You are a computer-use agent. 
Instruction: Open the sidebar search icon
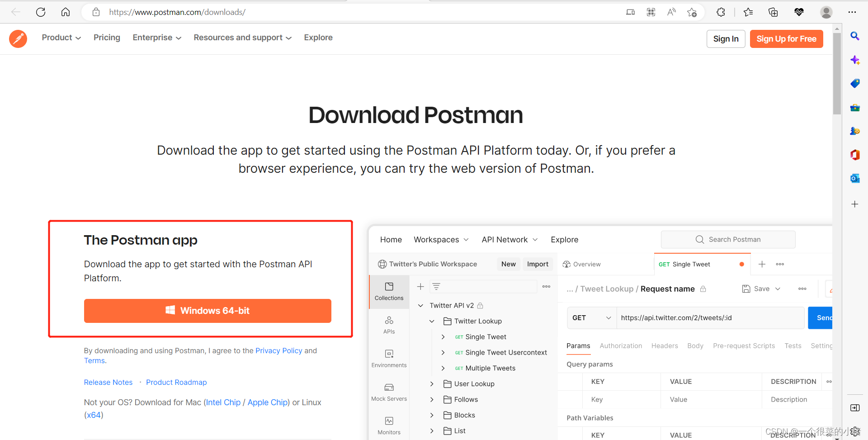pyautogui.click(x=855, y=36)
